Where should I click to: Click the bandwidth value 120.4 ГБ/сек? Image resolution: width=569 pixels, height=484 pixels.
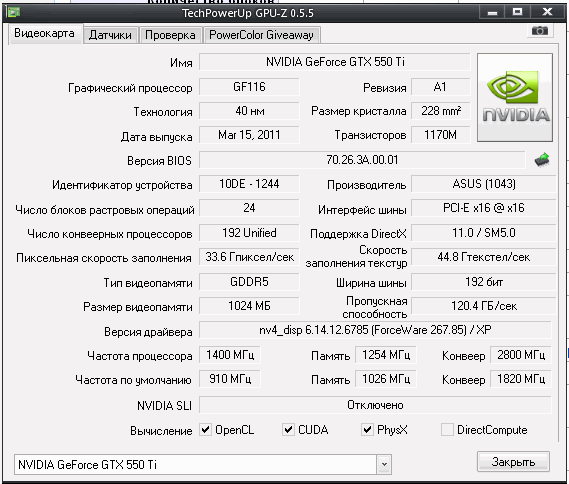coord(484,306)
